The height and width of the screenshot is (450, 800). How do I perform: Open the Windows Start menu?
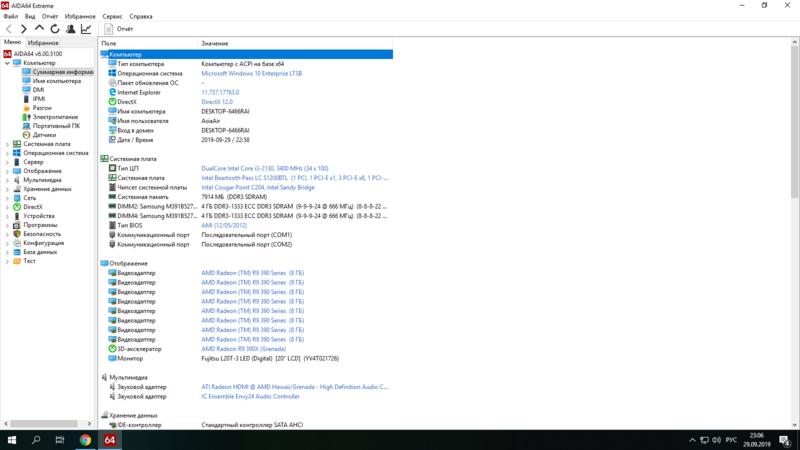[12, 440]
